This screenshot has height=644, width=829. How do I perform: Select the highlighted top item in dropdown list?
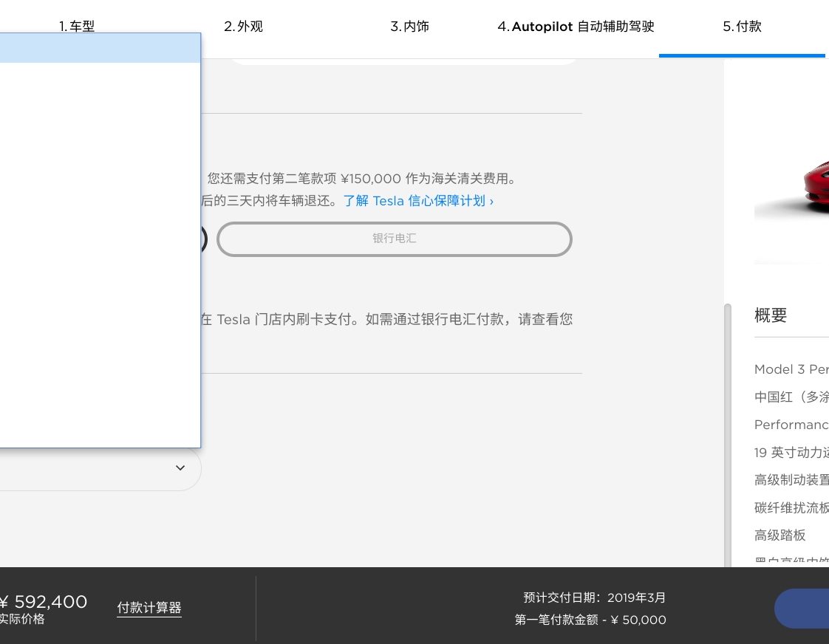tap(100, 48)
